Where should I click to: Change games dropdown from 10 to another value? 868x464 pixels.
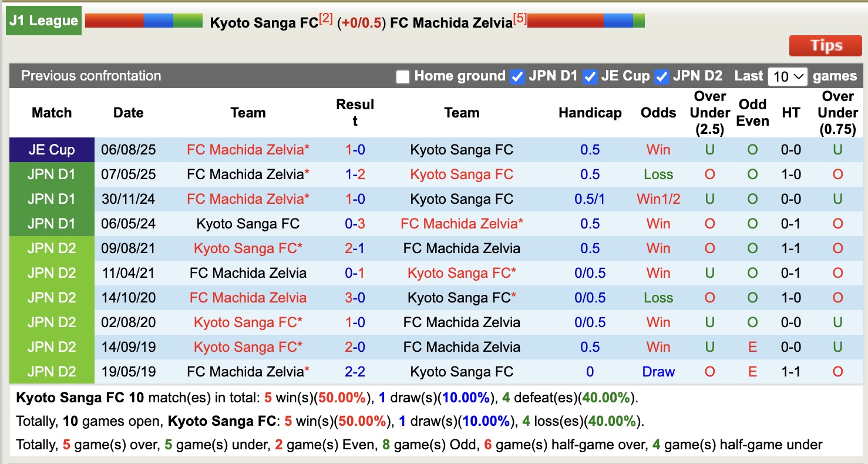click(x=787, y=76)
